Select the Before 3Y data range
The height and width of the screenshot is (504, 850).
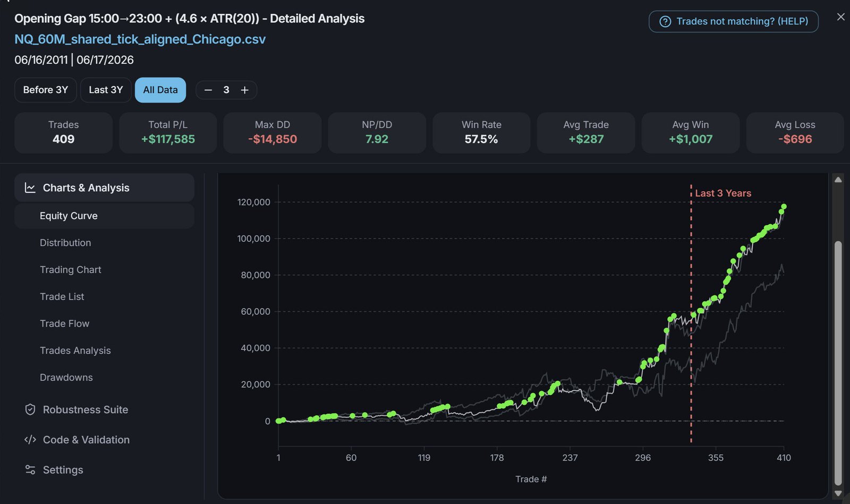[x=46, y=90]
